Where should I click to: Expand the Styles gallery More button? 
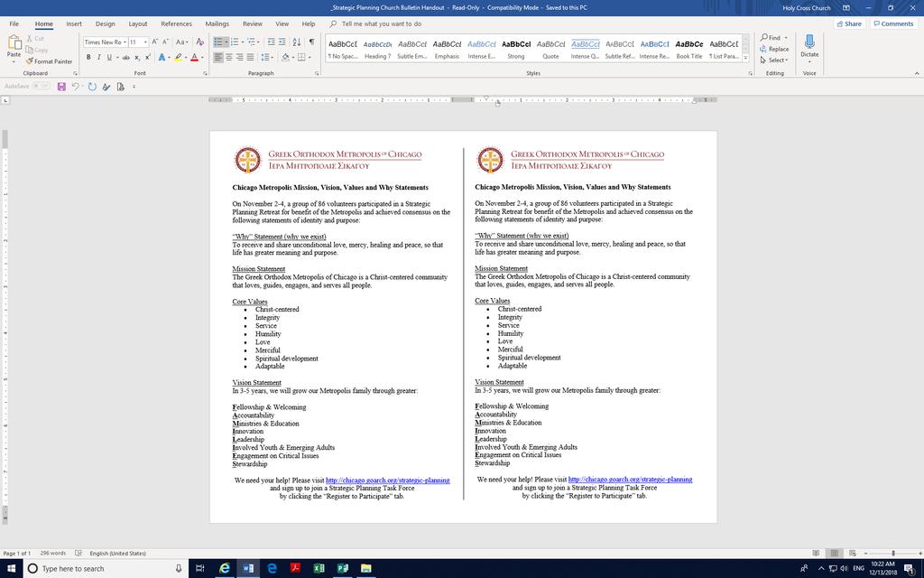(x=745, y=58)
